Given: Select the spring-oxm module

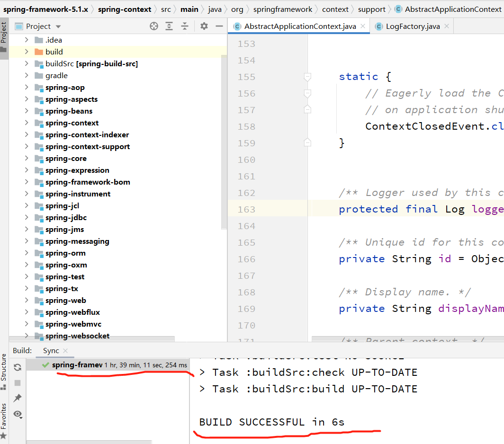Looking at the screenshot, I should point(66,265).
